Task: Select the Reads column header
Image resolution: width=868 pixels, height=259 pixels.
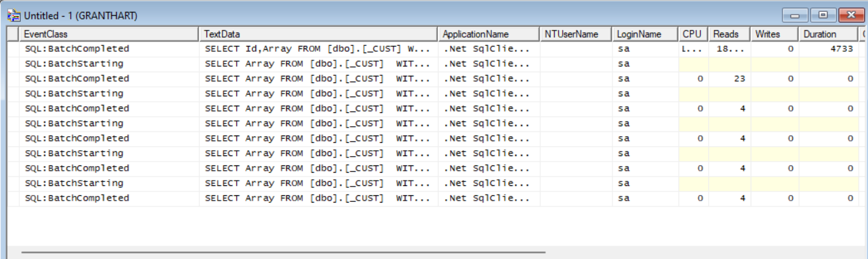Action: (729, 34)
